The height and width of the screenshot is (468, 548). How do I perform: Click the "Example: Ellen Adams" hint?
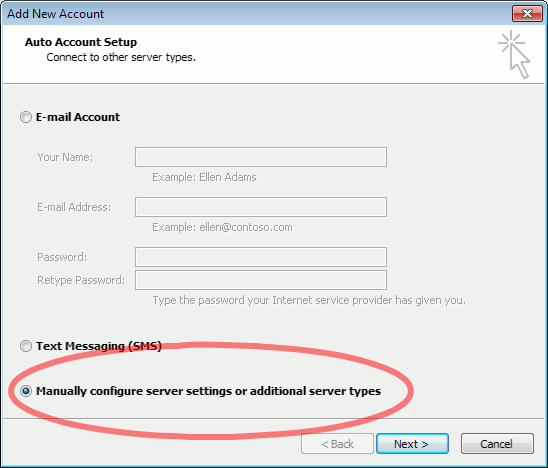(x=204, y=177)
